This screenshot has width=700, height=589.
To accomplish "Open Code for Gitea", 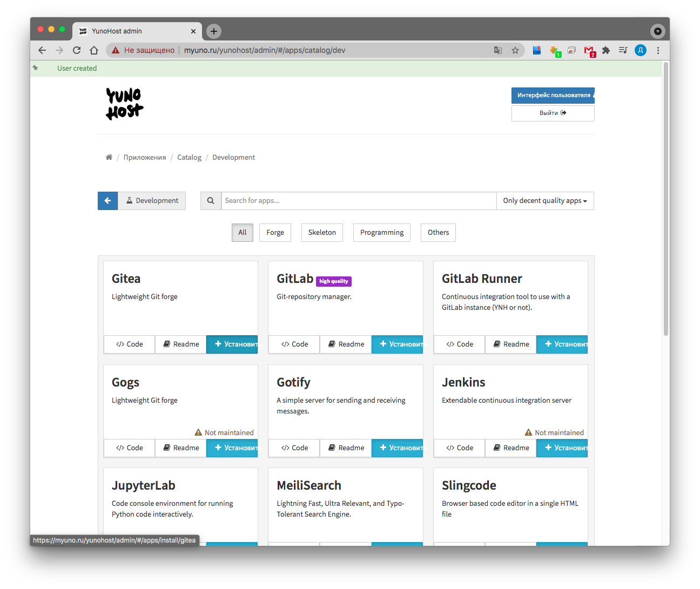I will (130, 344).
